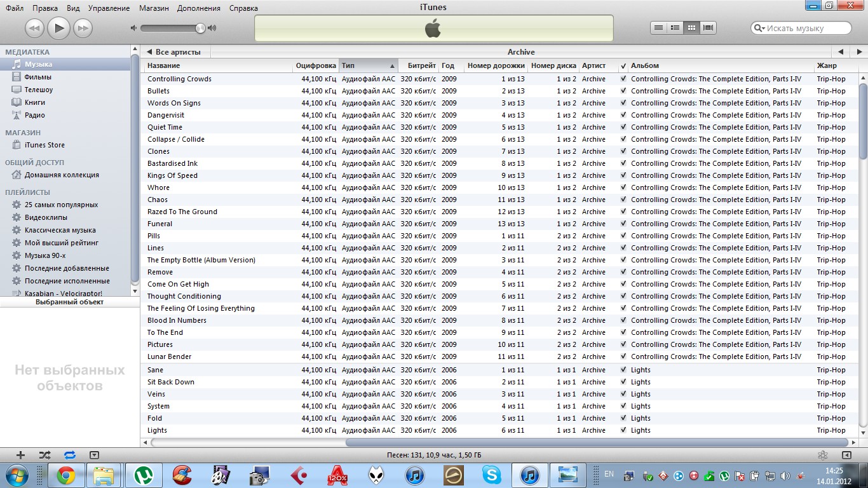
Task: Uncheck the checkbox for the Sane track
Action: pyautogui.click(x=623, y=370)
